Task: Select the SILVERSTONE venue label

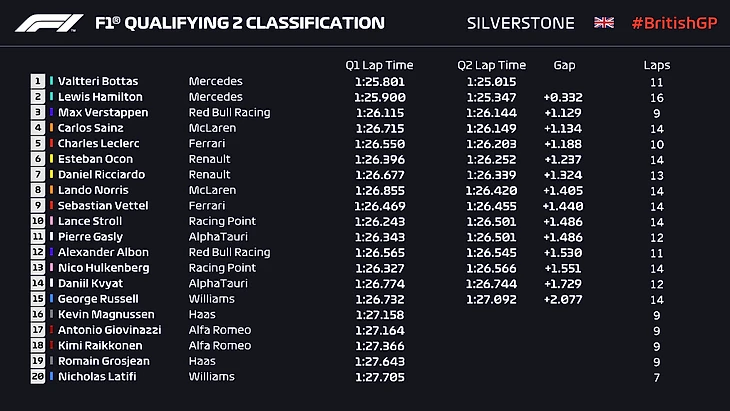Action: click(x=521, y=22)
